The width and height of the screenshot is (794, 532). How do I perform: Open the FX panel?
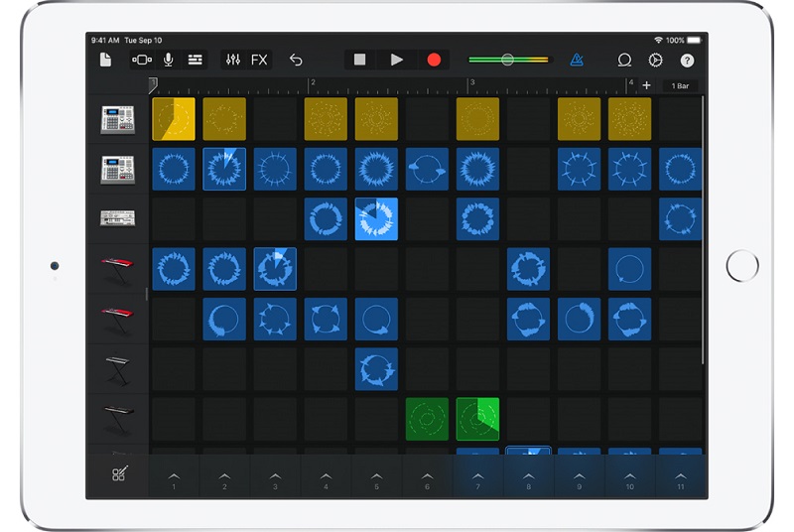pos(259,60)
